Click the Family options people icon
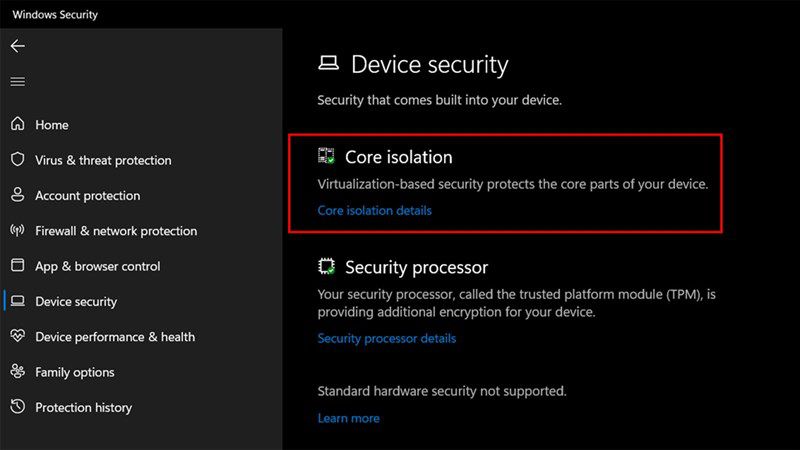Image resolution: width=800 pixels, height=450 pixels. [18, 371]
